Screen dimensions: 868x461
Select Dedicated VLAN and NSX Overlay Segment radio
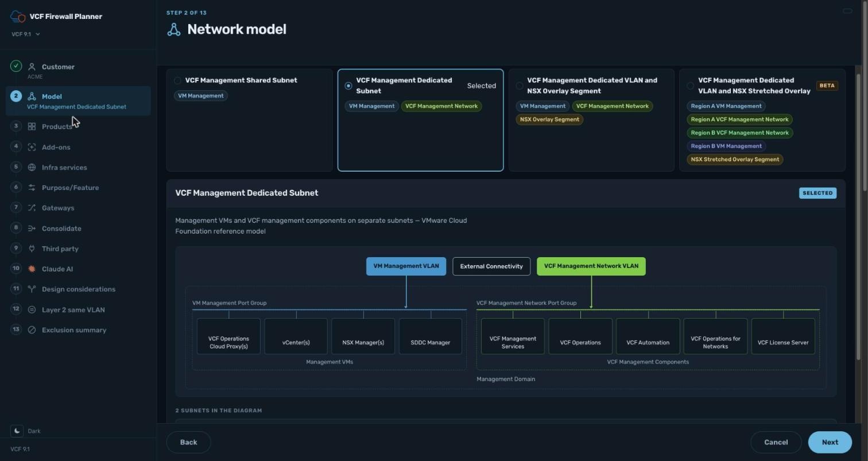tap(520, 86)
